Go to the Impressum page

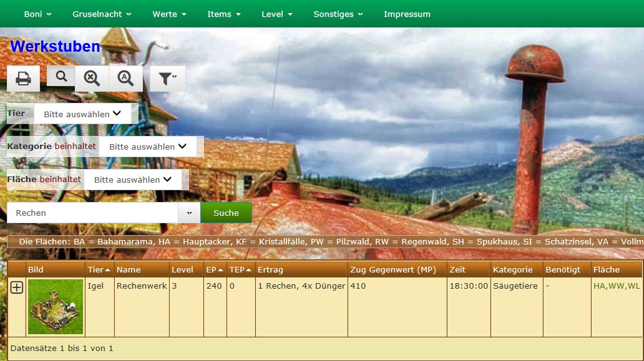[407, 14]
